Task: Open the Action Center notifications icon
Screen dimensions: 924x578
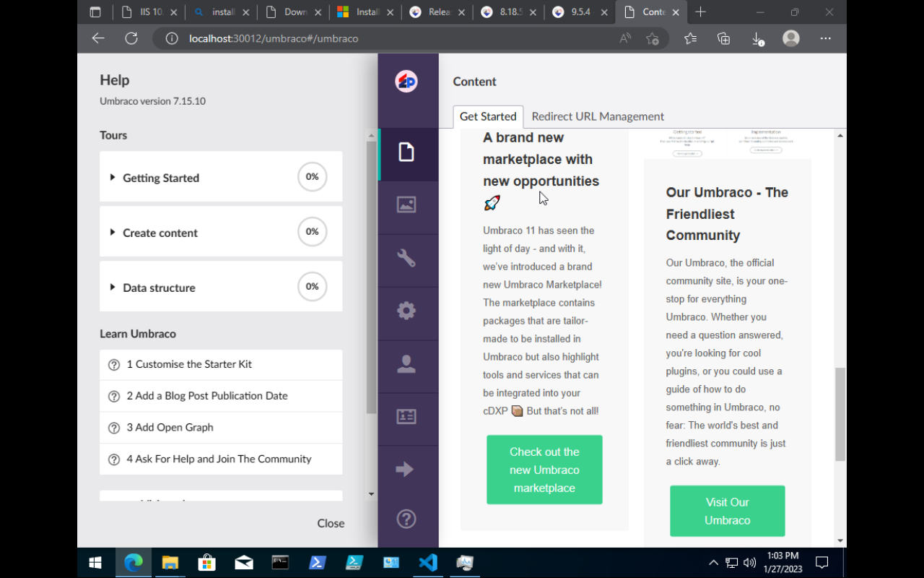Action: (x=821, y=562)
